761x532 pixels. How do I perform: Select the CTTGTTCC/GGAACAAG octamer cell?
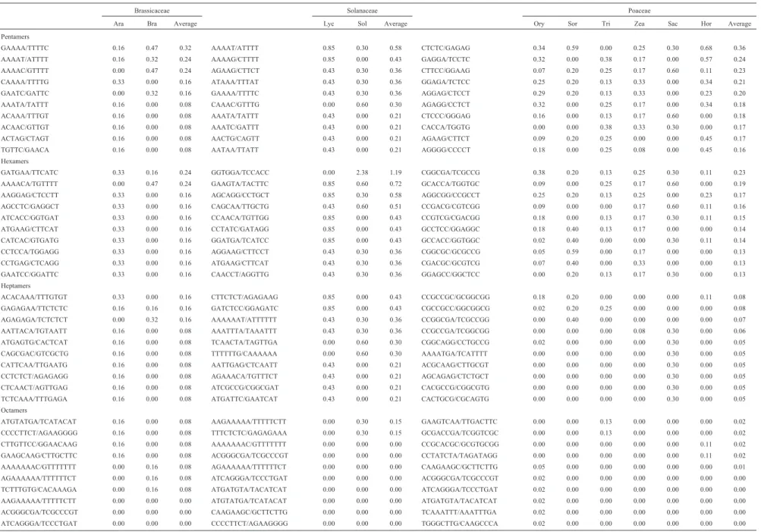coord(39,444)
